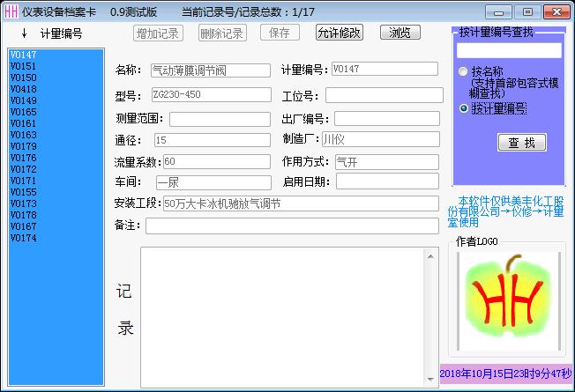Click the HH application icon in title bar

point(11,11)
